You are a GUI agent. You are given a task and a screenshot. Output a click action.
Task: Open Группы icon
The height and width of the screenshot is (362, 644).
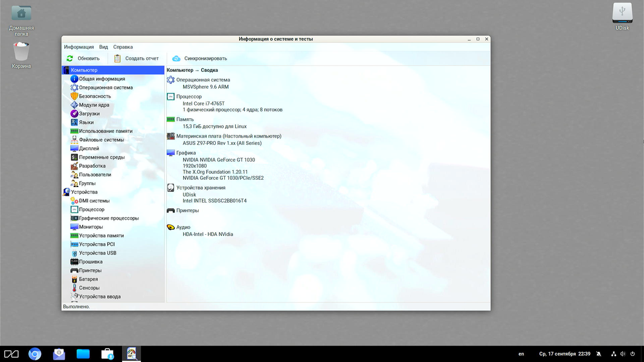click(x=74, y=183)
